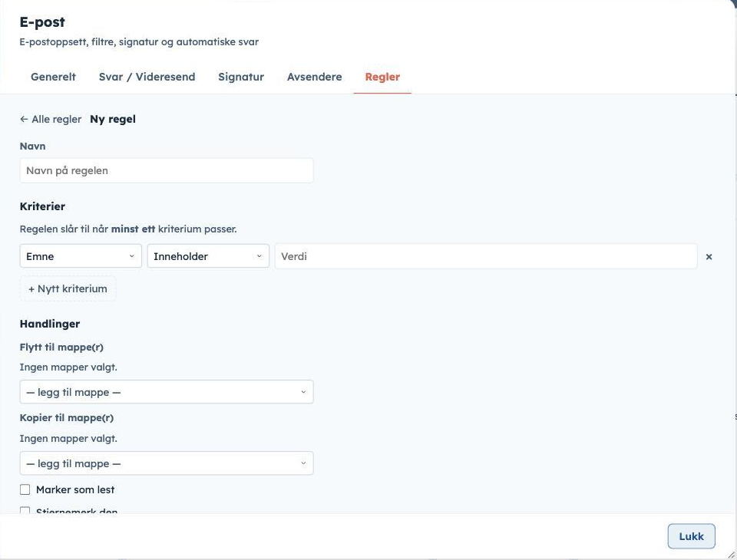
Task: Select the Regler tab
Action: 382,77
